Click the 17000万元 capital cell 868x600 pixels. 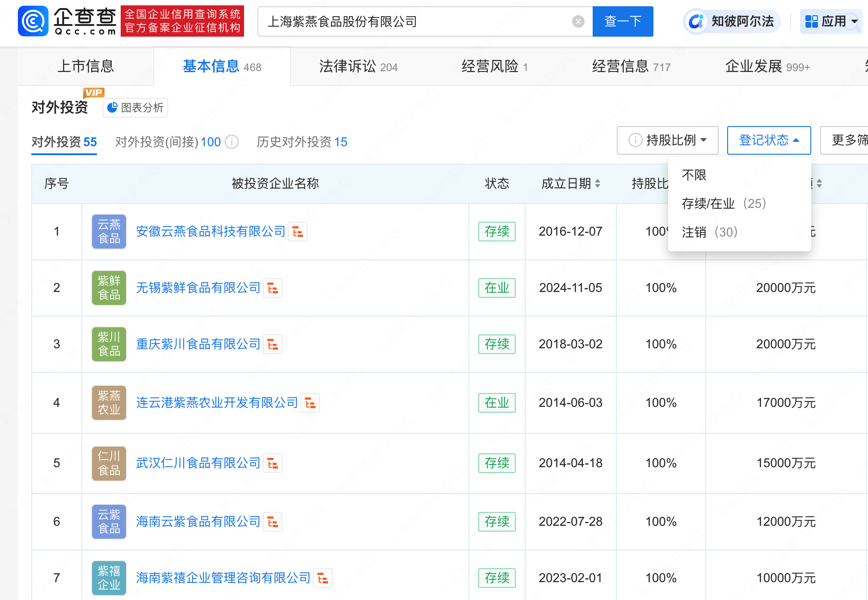coord(786,403)
